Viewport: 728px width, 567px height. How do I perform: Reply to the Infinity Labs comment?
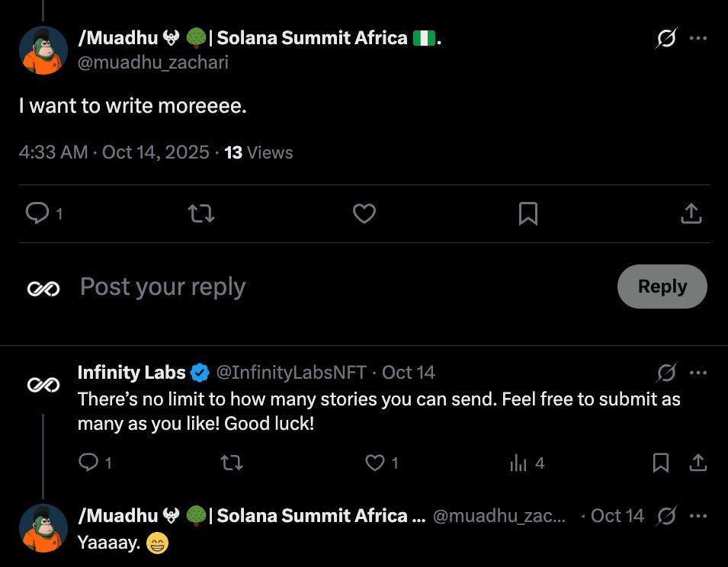coord(89,463)
